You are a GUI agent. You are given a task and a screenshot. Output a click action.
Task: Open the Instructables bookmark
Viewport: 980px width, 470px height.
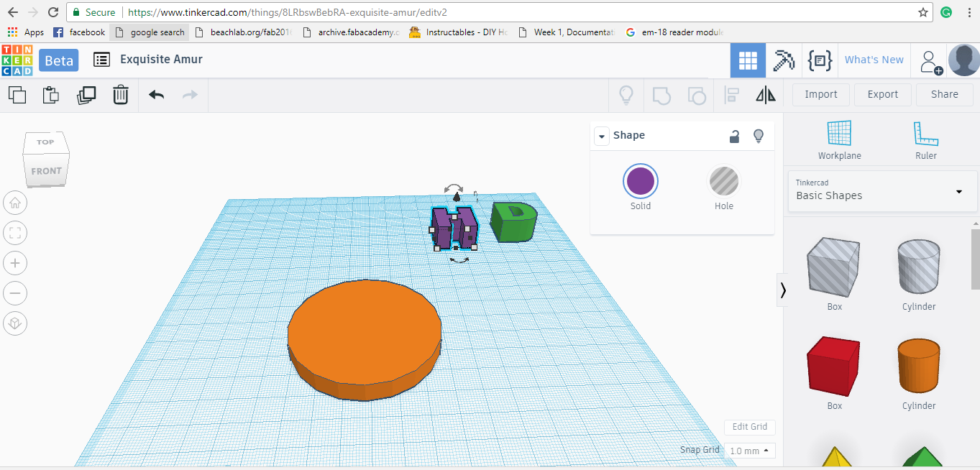click(459, 32)
